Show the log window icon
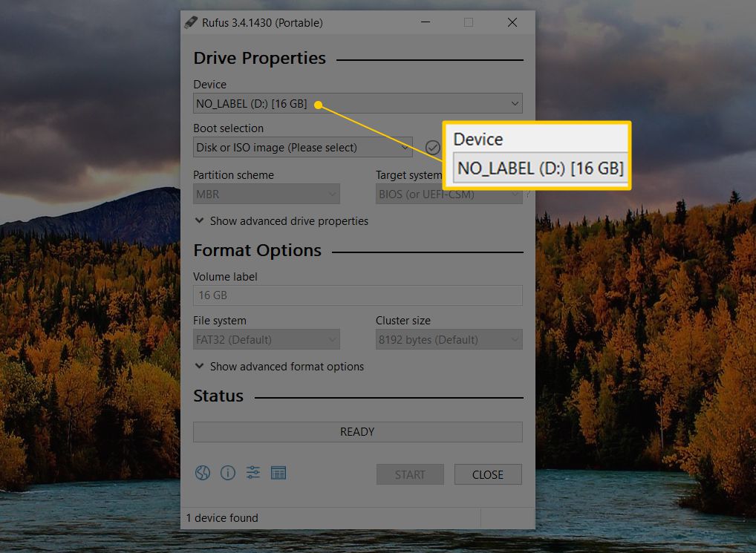The height and width of the screenshot is (553, 756). (278, 473)
